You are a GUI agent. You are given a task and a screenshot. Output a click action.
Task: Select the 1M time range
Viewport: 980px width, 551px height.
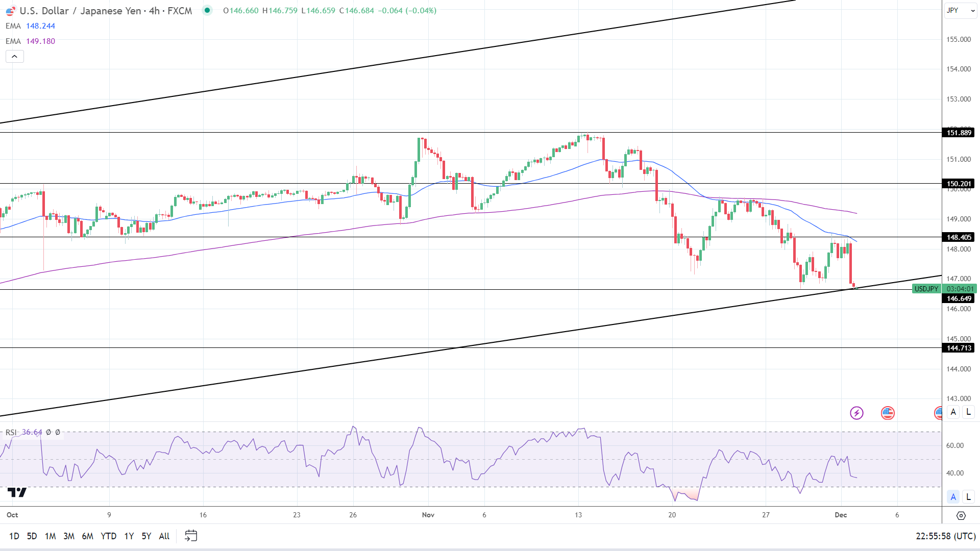(50, 536)
